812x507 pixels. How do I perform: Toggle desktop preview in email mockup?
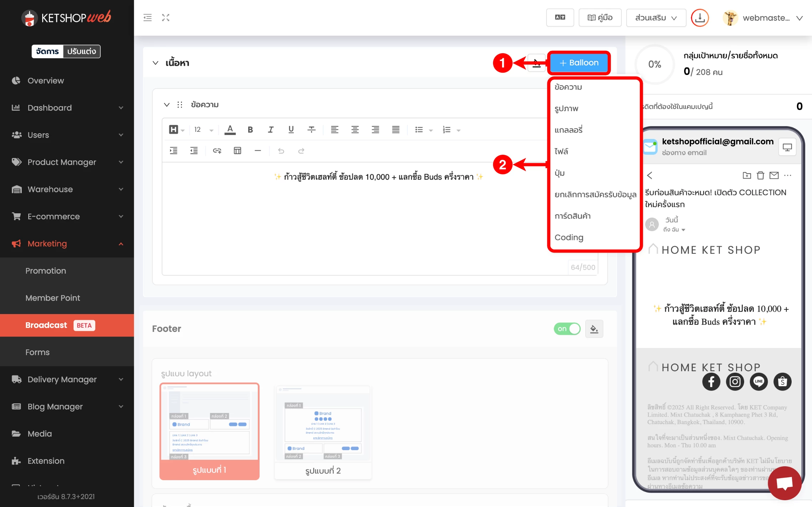787,147
